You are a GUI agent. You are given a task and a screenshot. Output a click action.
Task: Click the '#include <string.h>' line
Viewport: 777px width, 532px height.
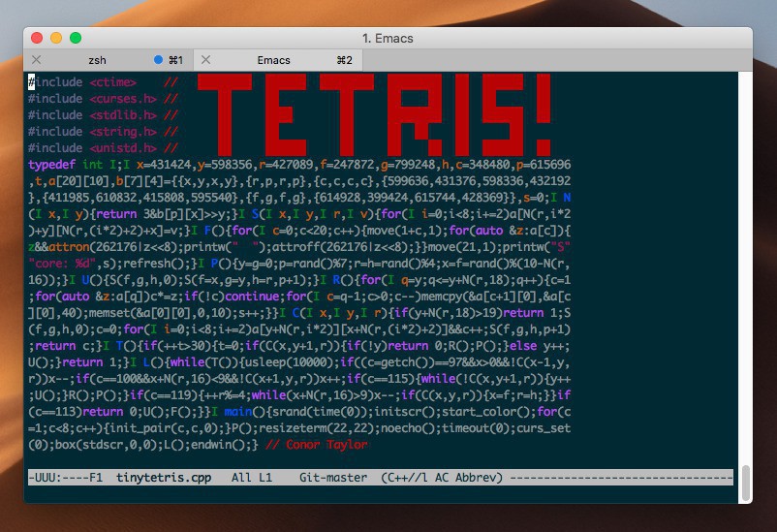tap(92, 132)
